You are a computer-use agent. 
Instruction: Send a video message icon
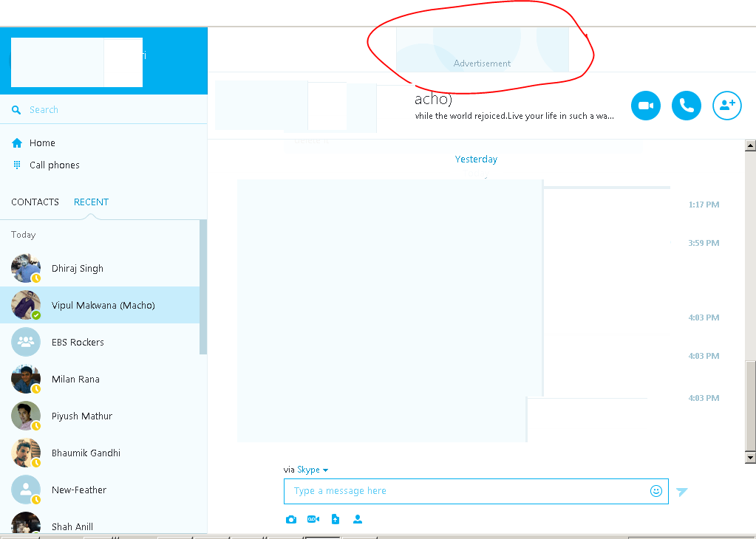click(x=313, y=519)
